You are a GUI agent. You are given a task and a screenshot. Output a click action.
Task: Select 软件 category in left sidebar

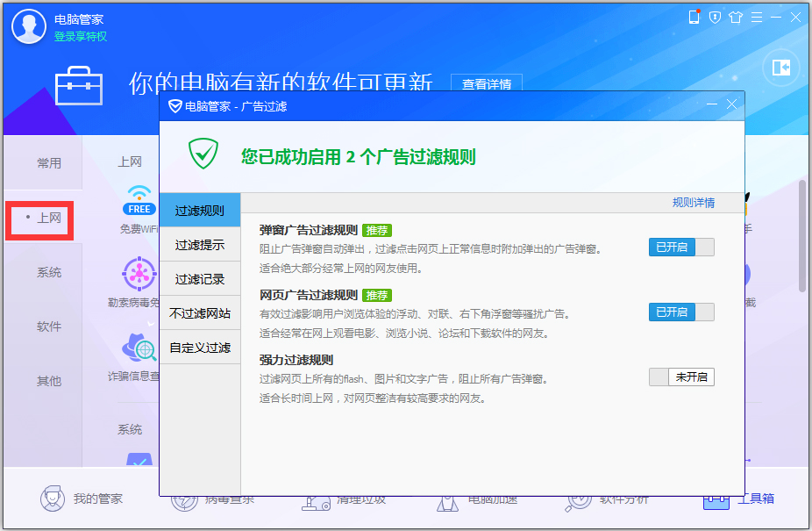[x=49, y=326]
